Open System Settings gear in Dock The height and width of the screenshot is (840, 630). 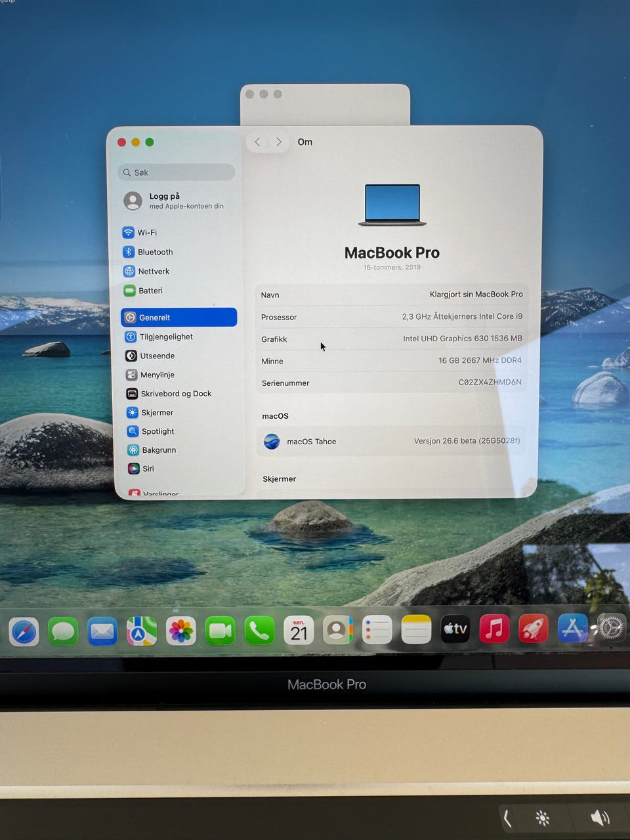612,628
